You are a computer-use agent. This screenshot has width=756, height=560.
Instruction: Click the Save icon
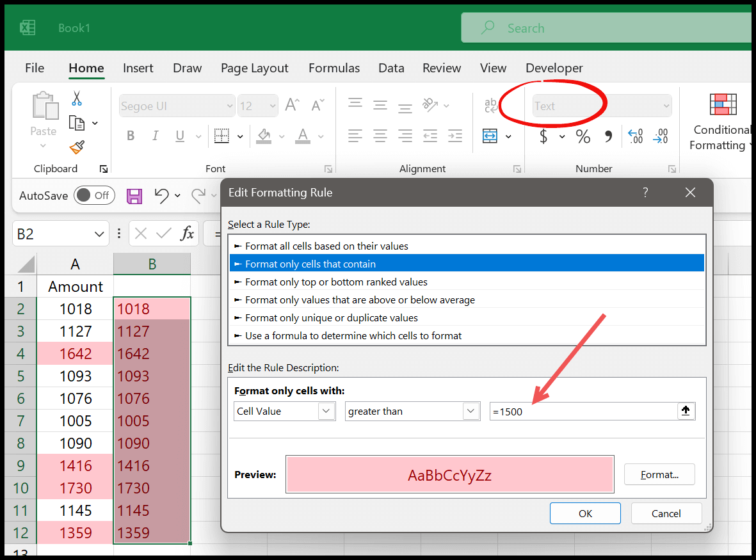(134, 195)
